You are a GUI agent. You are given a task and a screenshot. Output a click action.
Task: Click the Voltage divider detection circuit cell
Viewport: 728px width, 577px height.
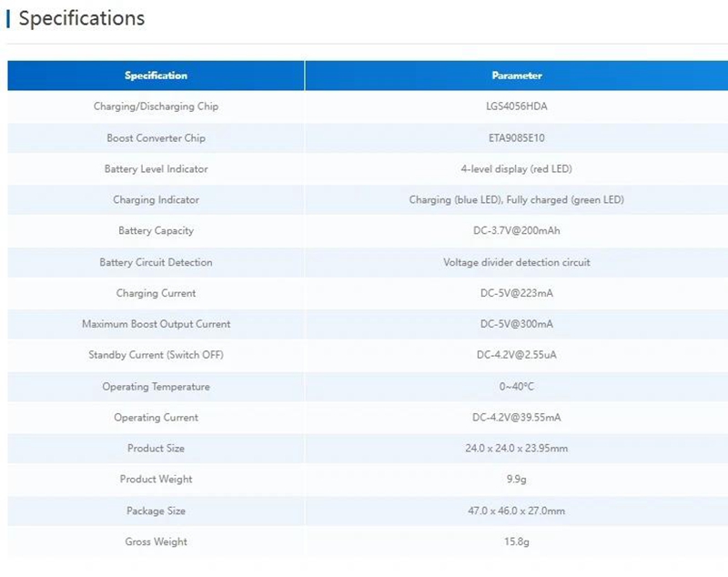click(516, 262)
